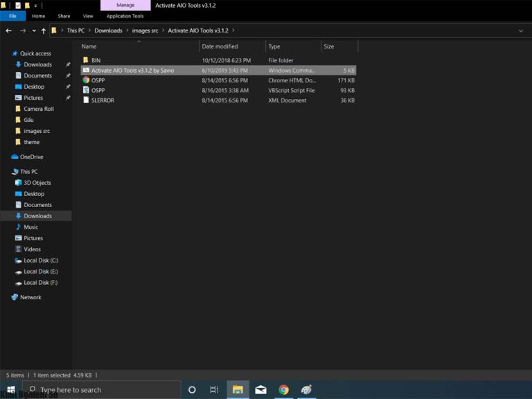The width and height of the screenshot is (532, 399).
Task: Launch Chrome from the taskbar
Action: point(283,389)
